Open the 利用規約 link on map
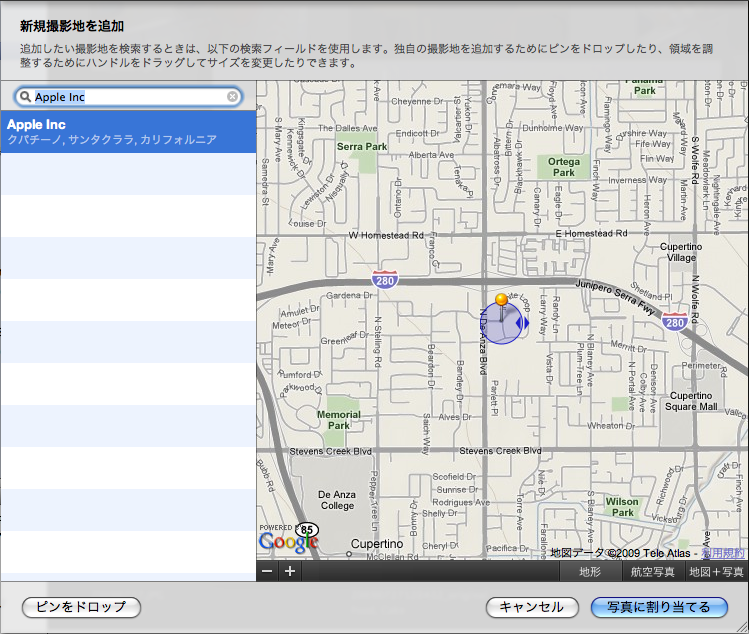The height and width of the screenshot is (634, 749). [723, 553]
